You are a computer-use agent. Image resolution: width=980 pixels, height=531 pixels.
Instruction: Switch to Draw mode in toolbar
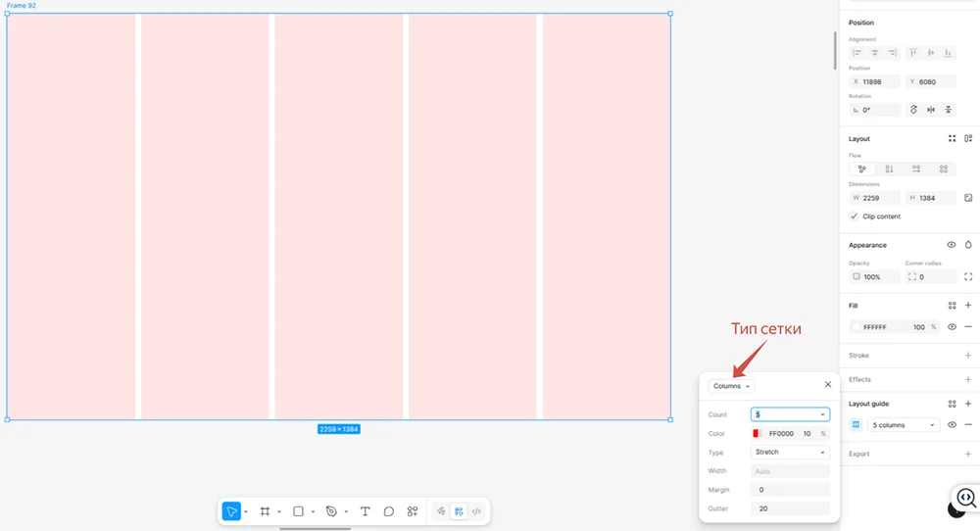(x=441, y=511)
